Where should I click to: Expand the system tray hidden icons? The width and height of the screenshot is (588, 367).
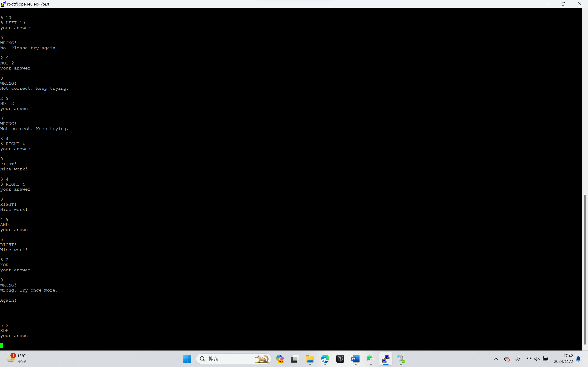495,359
